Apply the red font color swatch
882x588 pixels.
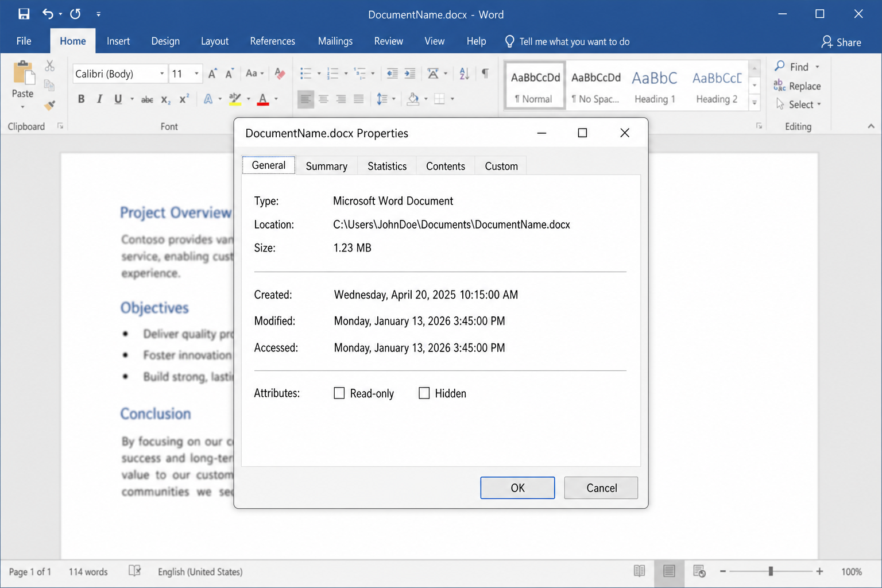tap(263, 99)
